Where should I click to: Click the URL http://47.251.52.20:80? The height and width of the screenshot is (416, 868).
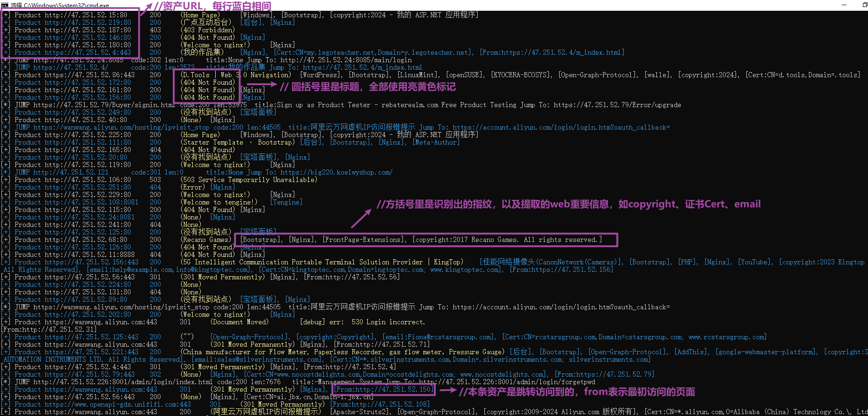click(x=86, y=157)
